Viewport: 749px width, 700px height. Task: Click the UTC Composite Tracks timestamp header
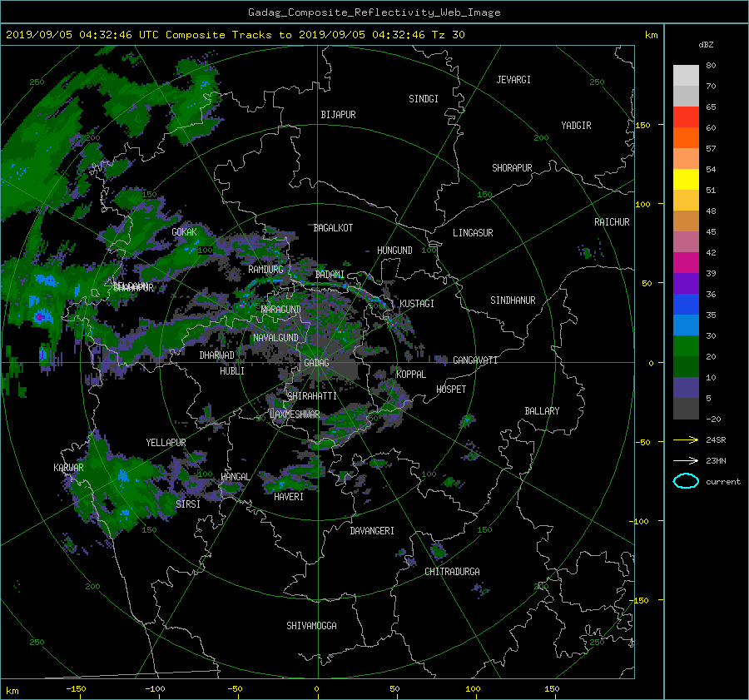(235, 35)
